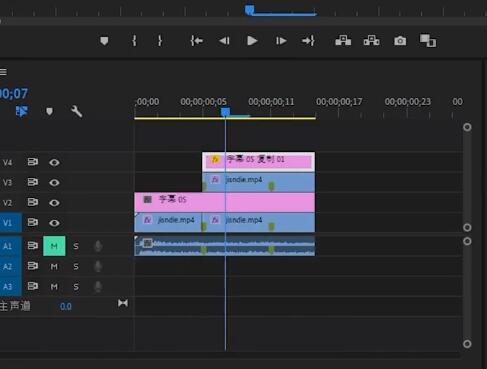
Task: Solo audio track A2 with S button
Action: (x=76, y=266)
